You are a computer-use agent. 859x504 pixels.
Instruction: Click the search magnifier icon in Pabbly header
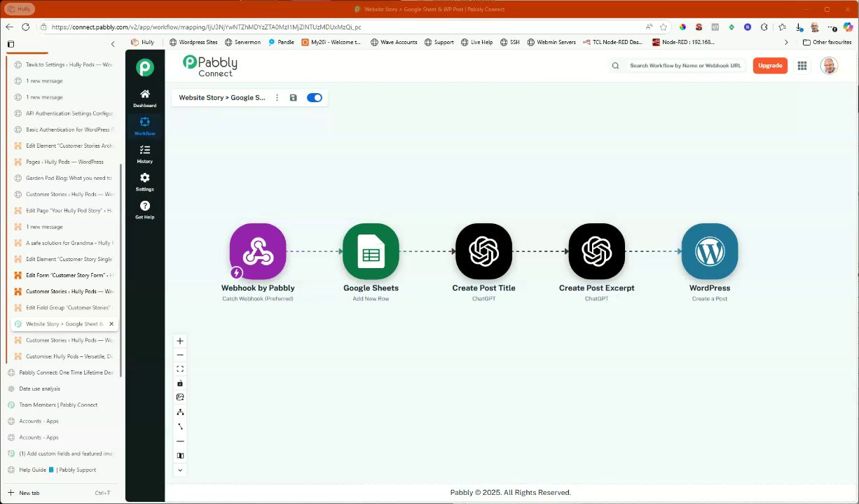(615, 66)
